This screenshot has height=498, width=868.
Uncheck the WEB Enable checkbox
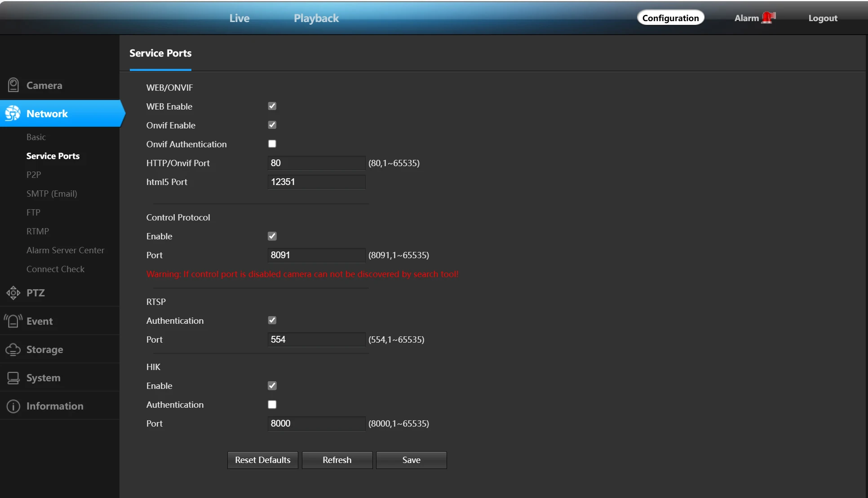pyautogui.click(x=272, y=106)
